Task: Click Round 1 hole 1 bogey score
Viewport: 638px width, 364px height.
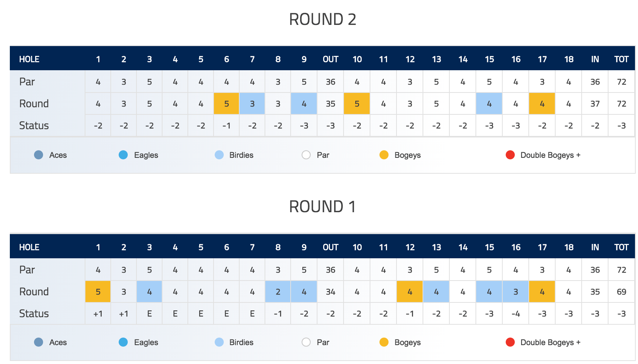Action: pos(98,292)
